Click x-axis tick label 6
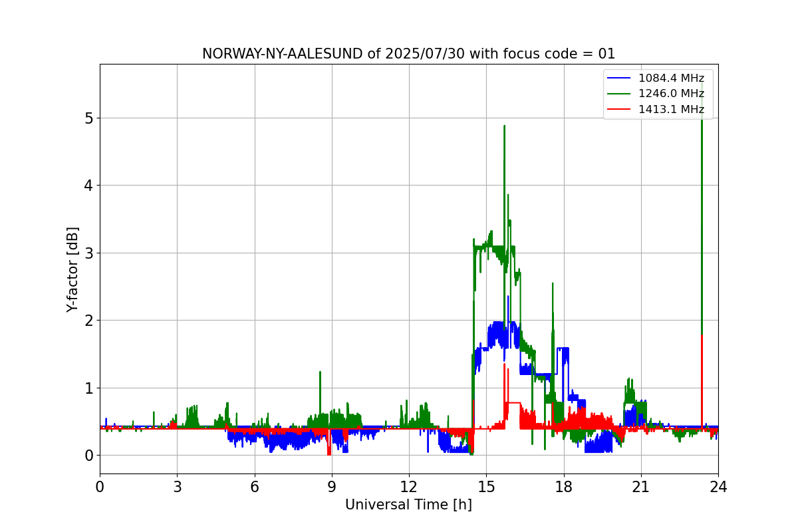798x532 pixels. tap(254, 487)
